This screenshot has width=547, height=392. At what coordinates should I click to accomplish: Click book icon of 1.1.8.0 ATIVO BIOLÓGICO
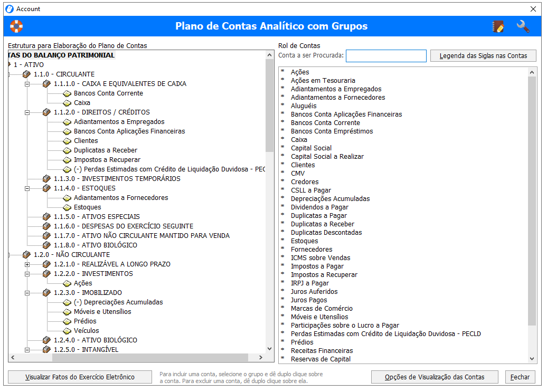[47, 245]
